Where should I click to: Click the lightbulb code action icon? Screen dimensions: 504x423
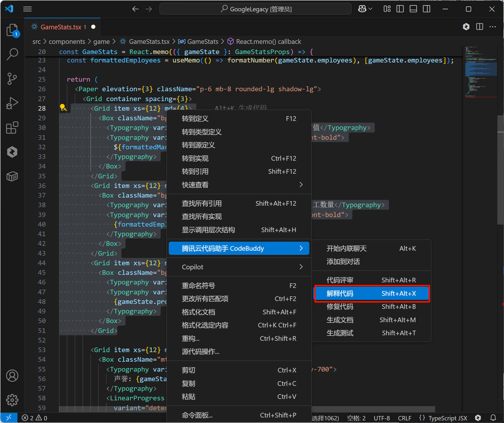[63, 108]
